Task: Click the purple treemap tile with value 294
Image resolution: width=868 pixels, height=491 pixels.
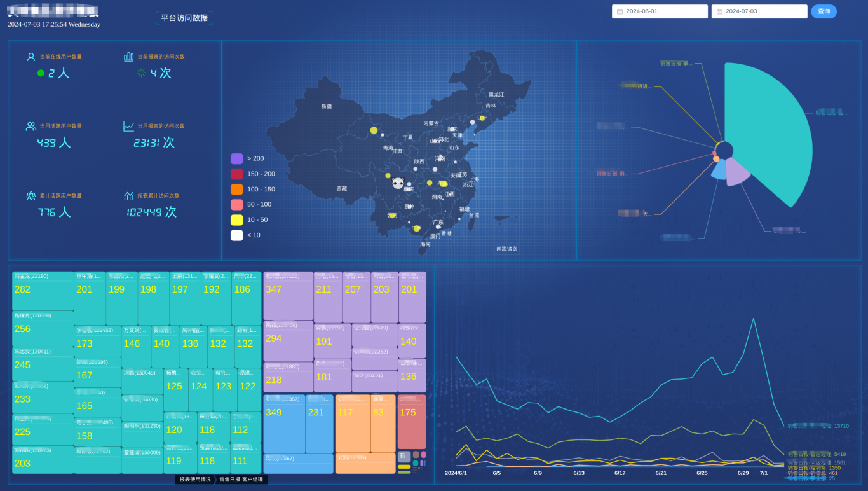Action: pos(288,341)
